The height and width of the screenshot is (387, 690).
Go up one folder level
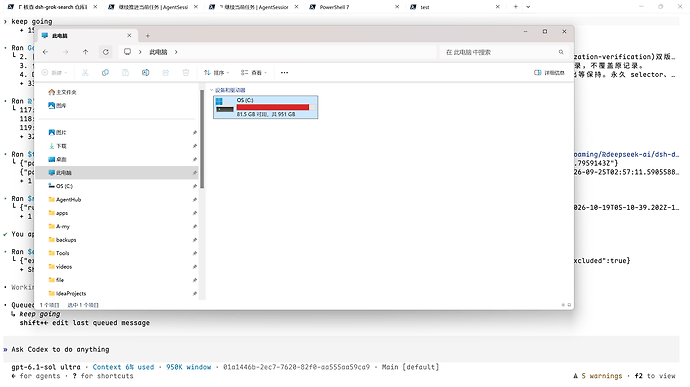tap(85, 52)
